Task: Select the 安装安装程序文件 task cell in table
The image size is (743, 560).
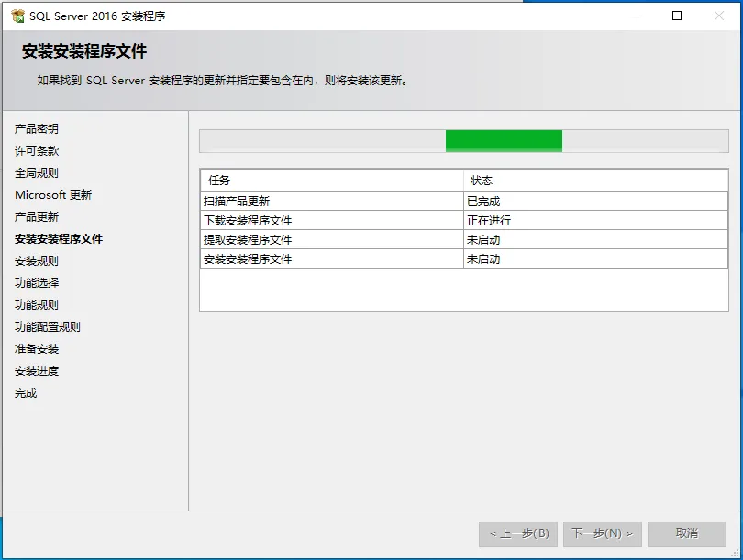Action: tap(332, 259)
